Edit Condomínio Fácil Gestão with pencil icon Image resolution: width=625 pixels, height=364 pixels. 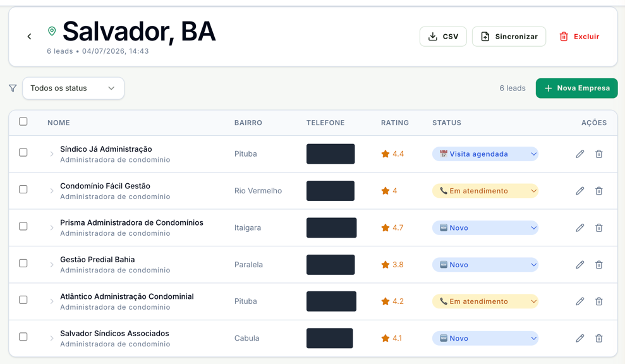coord(580,191)
